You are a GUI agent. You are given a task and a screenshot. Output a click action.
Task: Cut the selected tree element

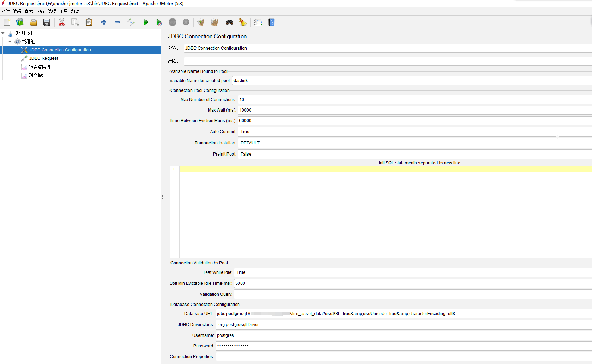pos(62,22)
